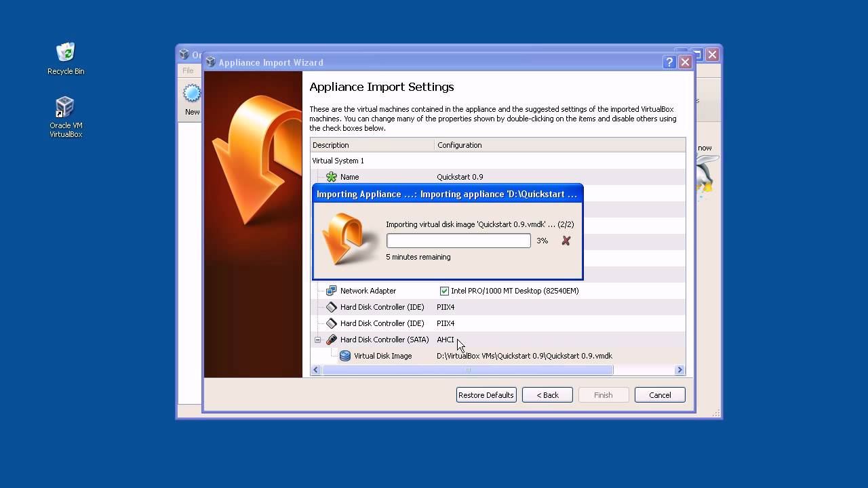
Task: Click the wizard help question mark button
Action: [x=669, y=62]
